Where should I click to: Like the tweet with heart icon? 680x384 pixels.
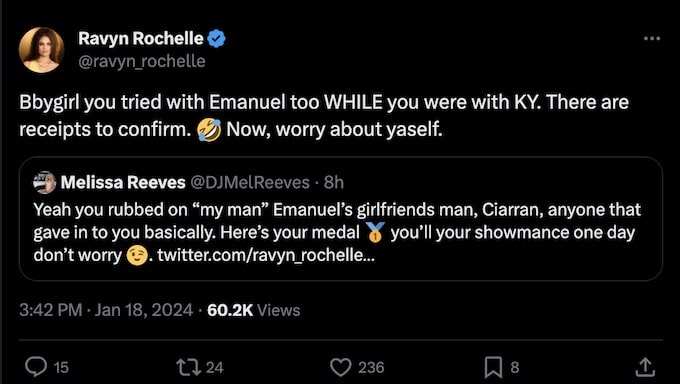tap(341, 367)
